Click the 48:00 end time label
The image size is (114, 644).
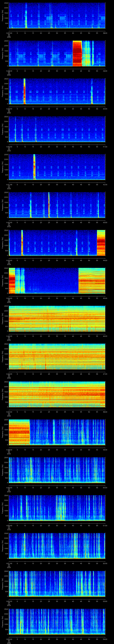pos(105,412)
